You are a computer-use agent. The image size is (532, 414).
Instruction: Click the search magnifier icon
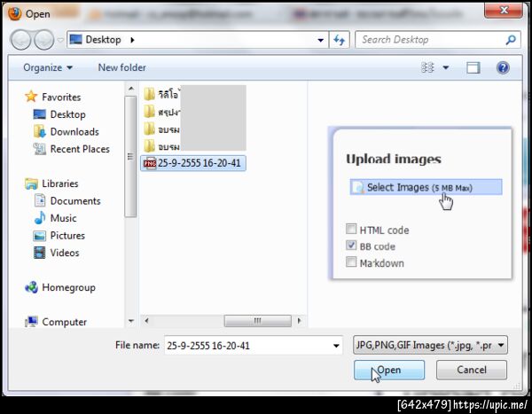click(511, 40)
